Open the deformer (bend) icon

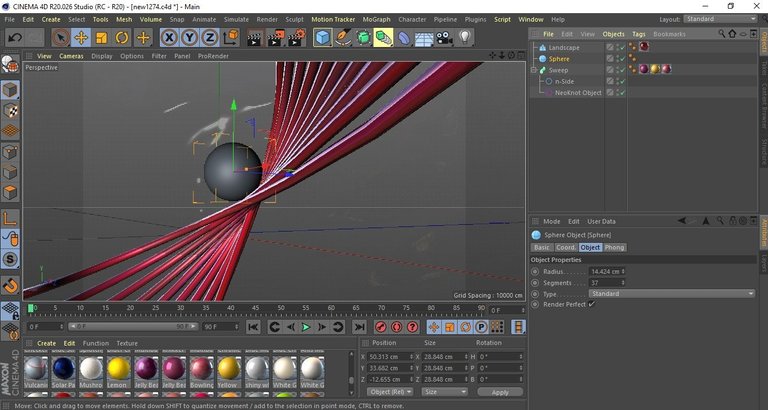[404, 38]
